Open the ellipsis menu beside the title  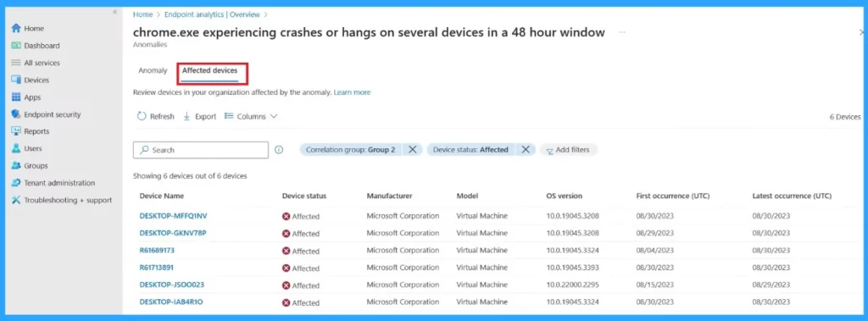click(x=621, y=32)
